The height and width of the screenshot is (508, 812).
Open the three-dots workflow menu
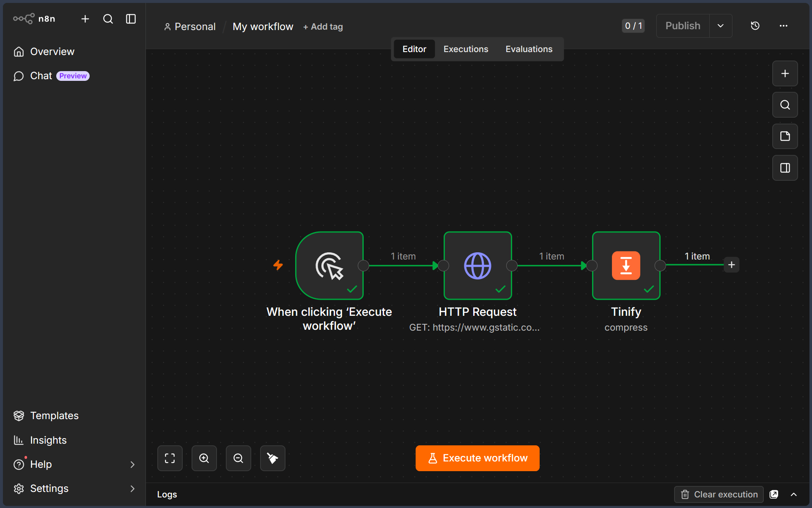click(783, 26)
